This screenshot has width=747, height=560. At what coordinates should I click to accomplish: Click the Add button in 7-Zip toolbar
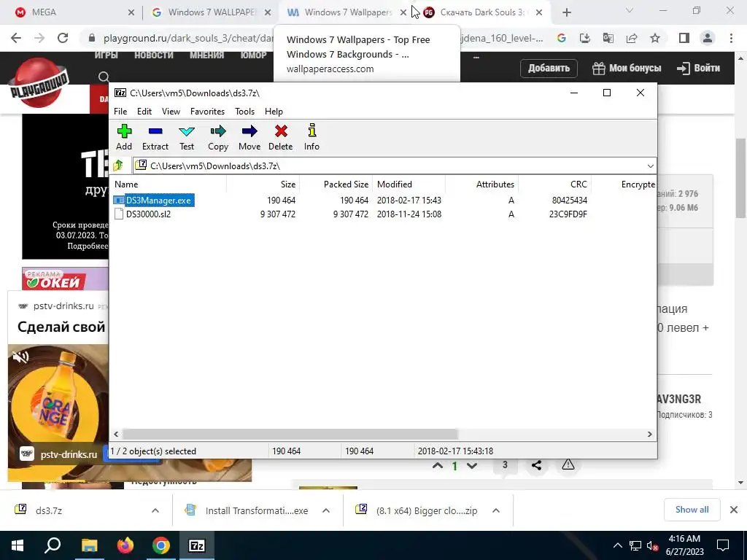pos(124,137)
